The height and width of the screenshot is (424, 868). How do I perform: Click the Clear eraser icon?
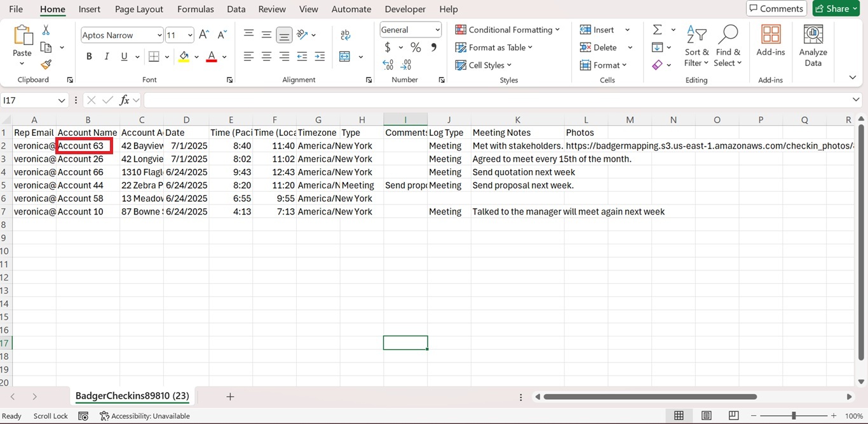(x=658, y=65)
